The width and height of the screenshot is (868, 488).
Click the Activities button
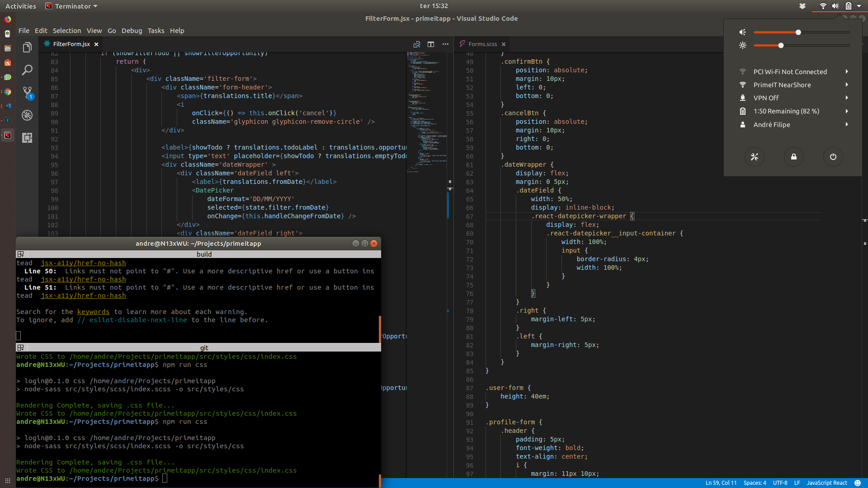[21, 6]
